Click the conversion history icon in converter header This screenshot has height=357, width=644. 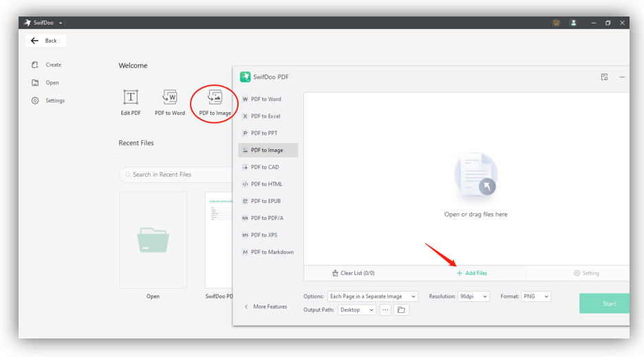click(604, 77)
